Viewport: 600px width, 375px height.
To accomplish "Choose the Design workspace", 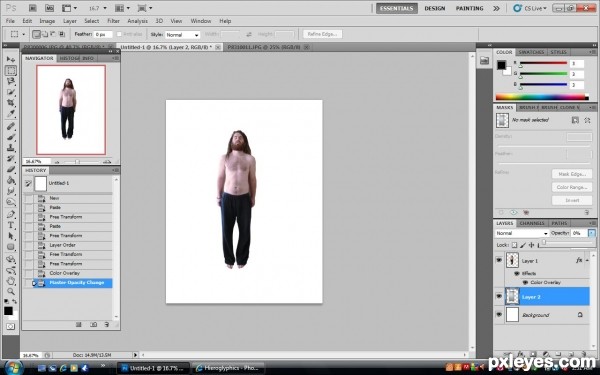I will (x=435, y=8).
